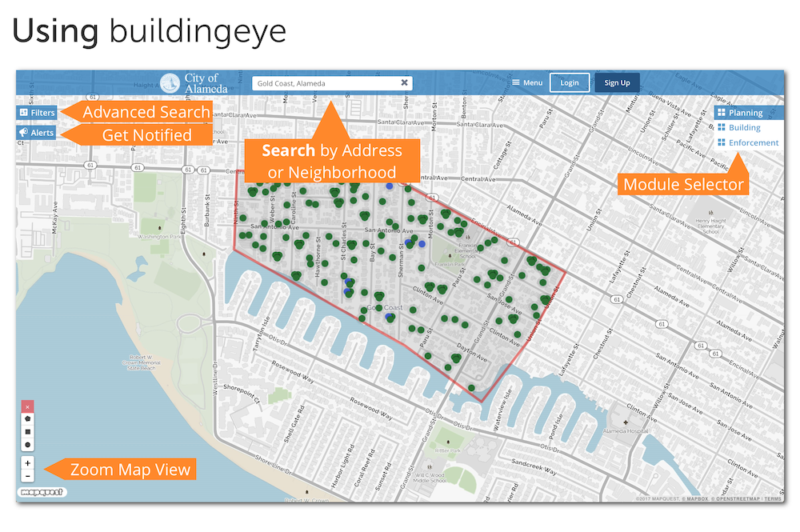
Task: Click the Rittler Park label on the map
Action: coord(447,451)
